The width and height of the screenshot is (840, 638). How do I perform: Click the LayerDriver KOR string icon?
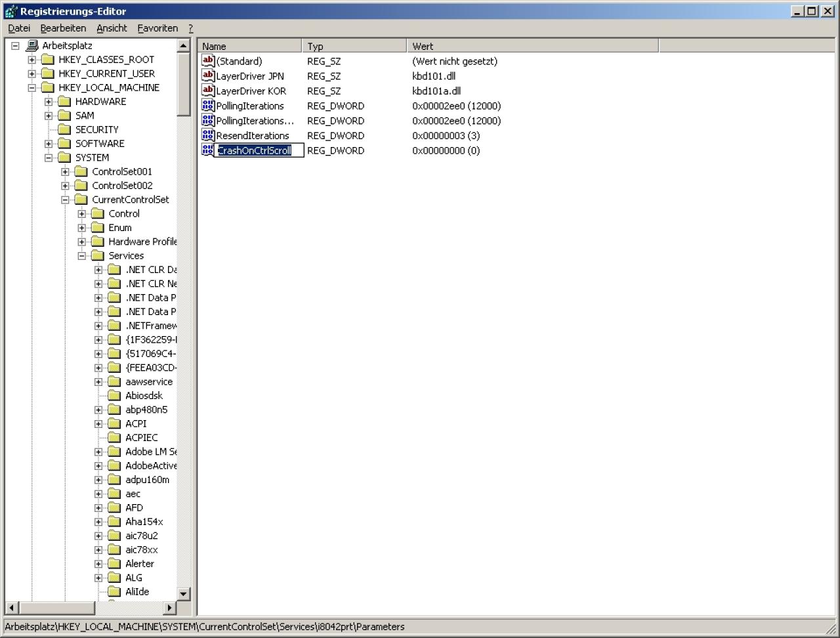tap(208, 91)
